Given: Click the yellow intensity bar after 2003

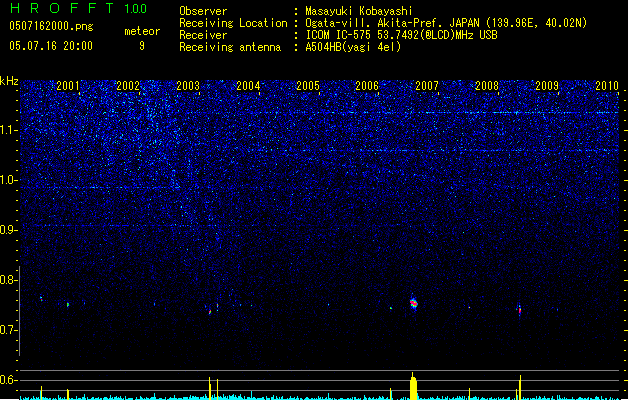Looking at the screenshot, I should [210, 388].
